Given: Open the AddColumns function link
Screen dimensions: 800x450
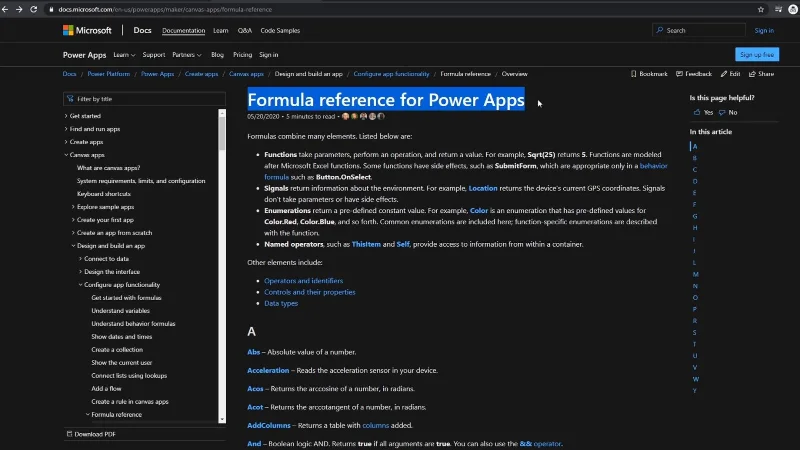Looking at the screenshot, I should [x=269, y=425].
